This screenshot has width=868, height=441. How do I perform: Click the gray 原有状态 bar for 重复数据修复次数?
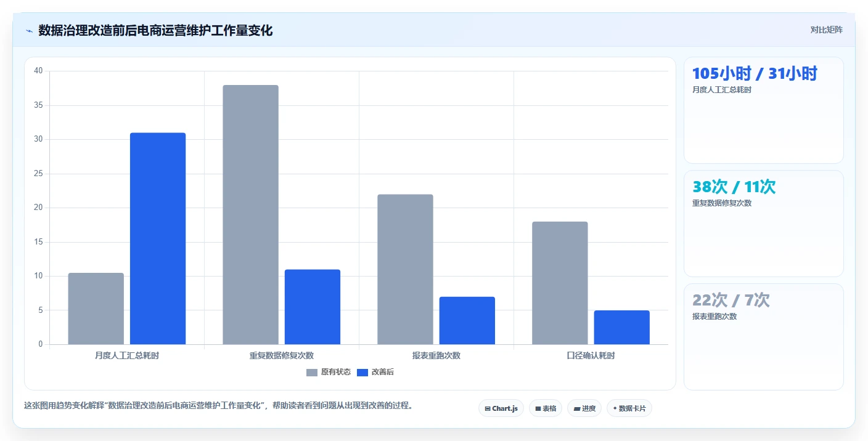(251, 214)
